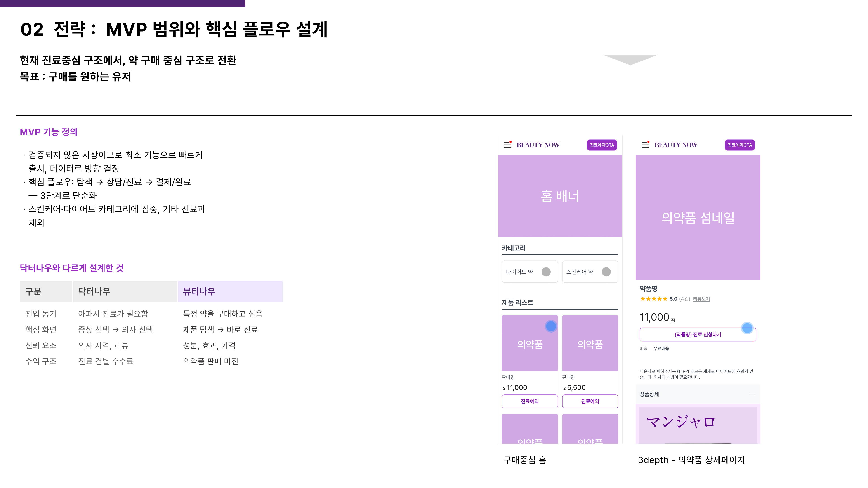The width and height of the screenshot is (868, 488).
Task: Click the 약품명 product title
Action: click(x=649, y=289)
